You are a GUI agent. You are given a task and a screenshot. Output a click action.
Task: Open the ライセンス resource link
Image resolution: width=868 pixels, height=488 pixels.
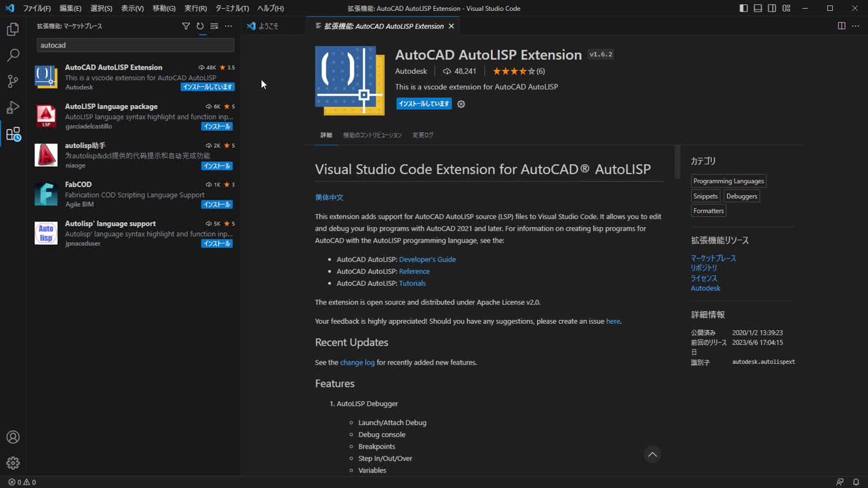(704, 278)
